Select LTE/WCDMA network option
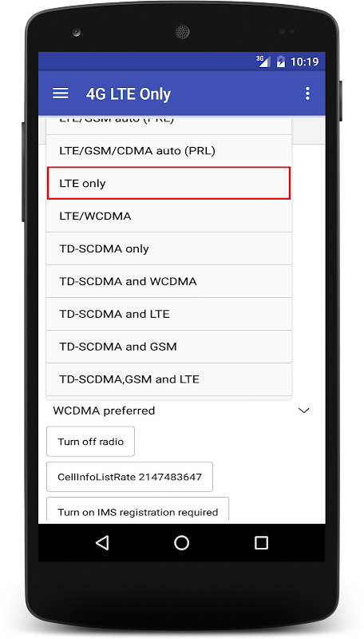 168,216
